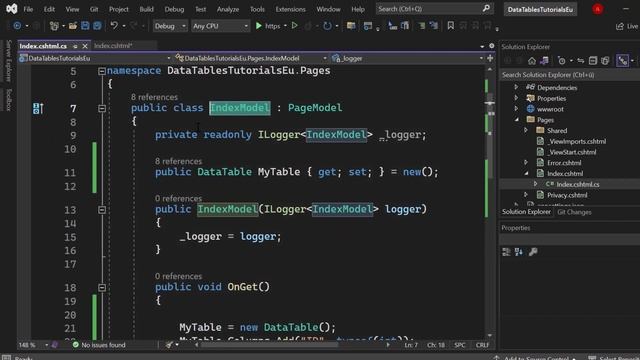Viewport: 640px width, 360px height.
Task: Open Any CPU platform dropdown
Action: [x=220, y=26]
